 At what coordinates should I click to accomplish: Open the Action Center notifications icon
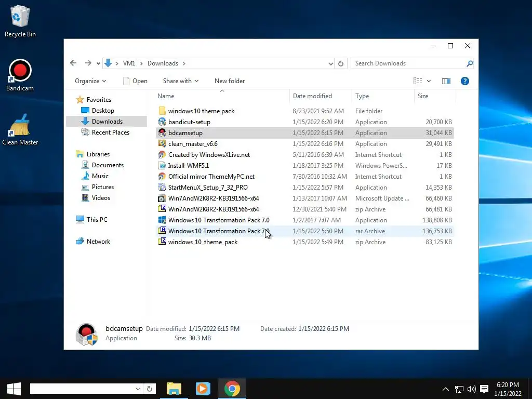484,389
